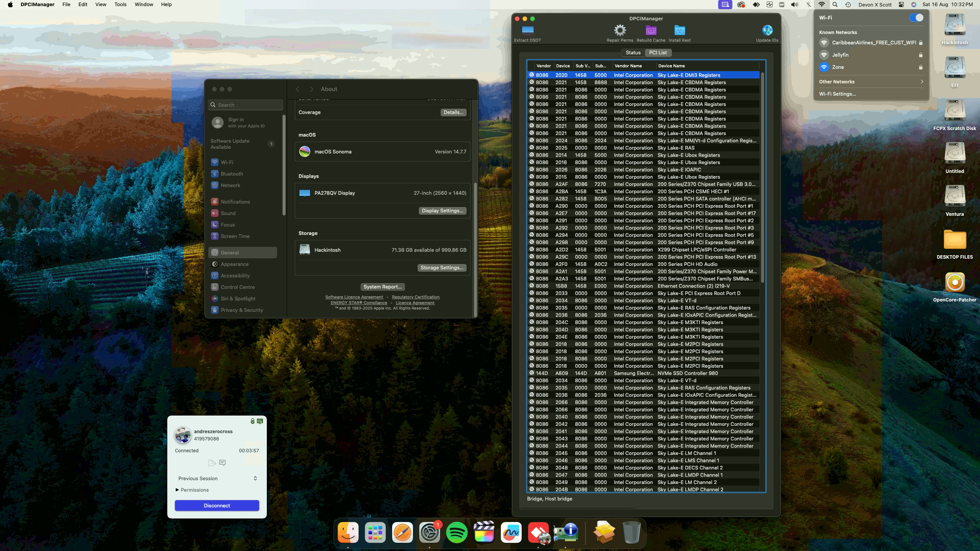
Task: Click the PCI list vertical scrollbar
Action: (763, 178)
